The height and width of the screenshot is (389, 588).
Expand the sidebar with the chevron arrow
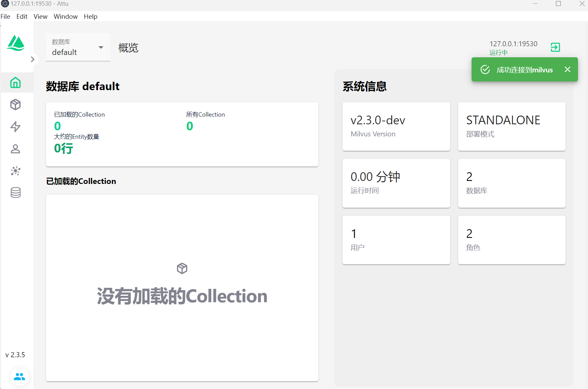pyautogui.click(x=33, y=59)
